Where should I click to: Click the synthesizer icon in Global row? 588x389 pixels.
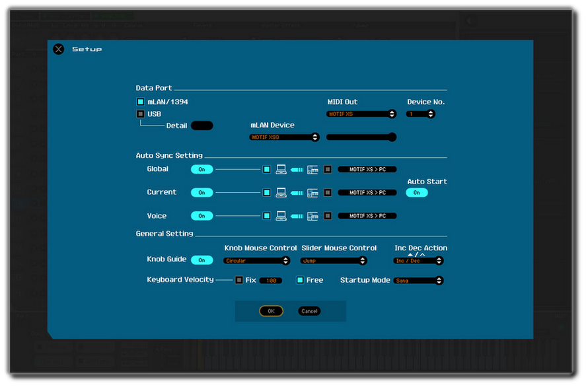312,170
